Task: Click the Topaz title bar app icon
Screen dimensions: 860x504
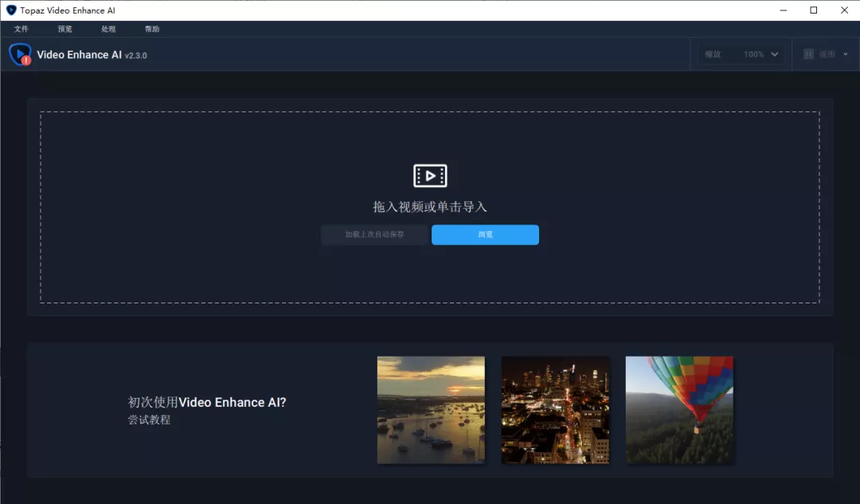Action: pyautogui.click(x=11, y=10)
